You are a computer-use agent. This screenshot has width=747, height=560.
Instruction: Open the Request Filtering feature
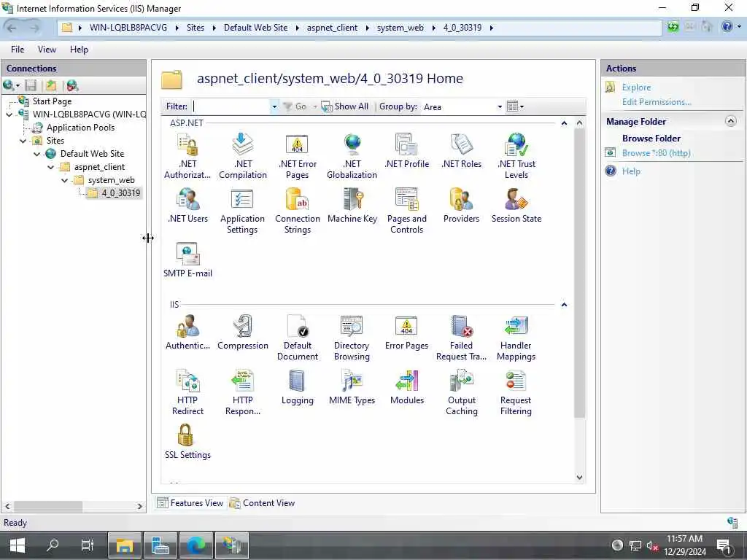point(516,393)
